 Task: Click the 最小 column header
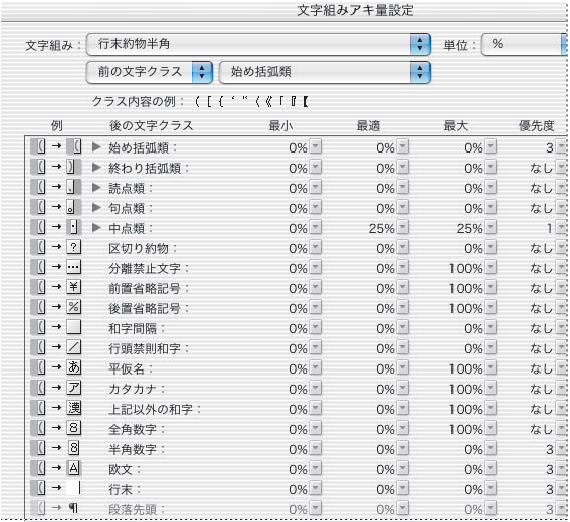point(280,125)
